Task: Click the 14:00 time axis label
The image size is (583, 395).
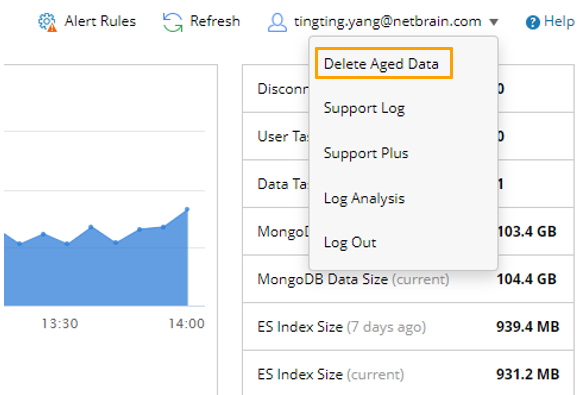Action: (187, 324)
